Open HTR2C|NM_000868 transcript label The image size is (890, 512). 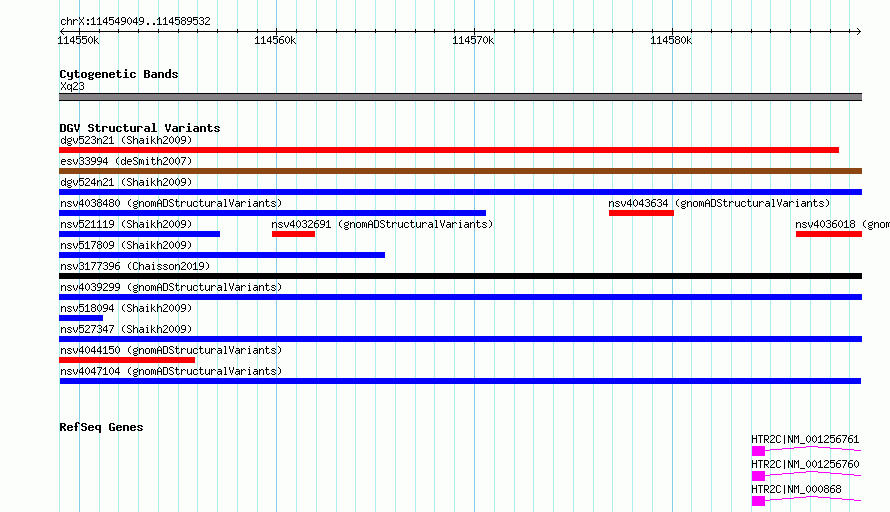pos(796,489)
